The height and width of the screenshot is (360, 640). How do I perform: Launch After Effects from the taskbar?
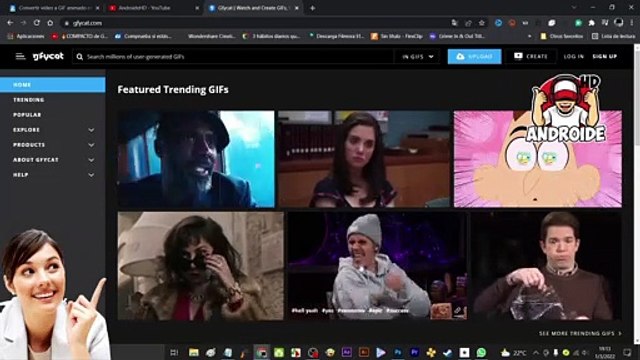tap(347, 352)
